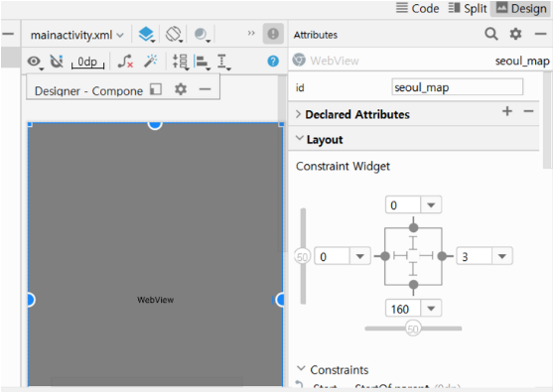Select the WebView in the design canvas

pyautogui.click(x=155, y=254)
